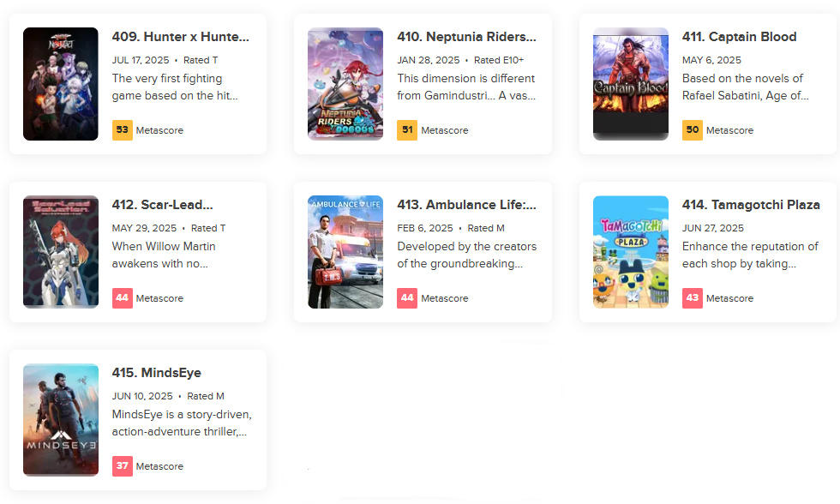Open the Ambulance Life cover image
The height and width of the screenshot is (504, 840).
pos(345,252)
